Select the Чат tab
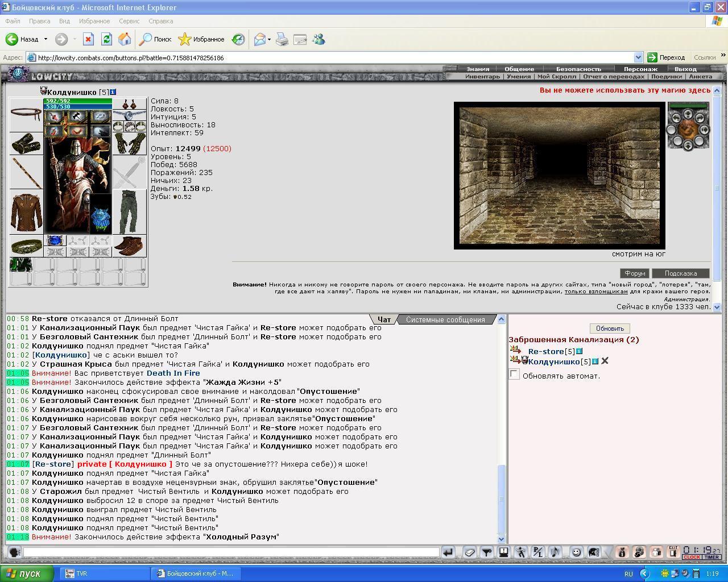 [x=384, y=319]
